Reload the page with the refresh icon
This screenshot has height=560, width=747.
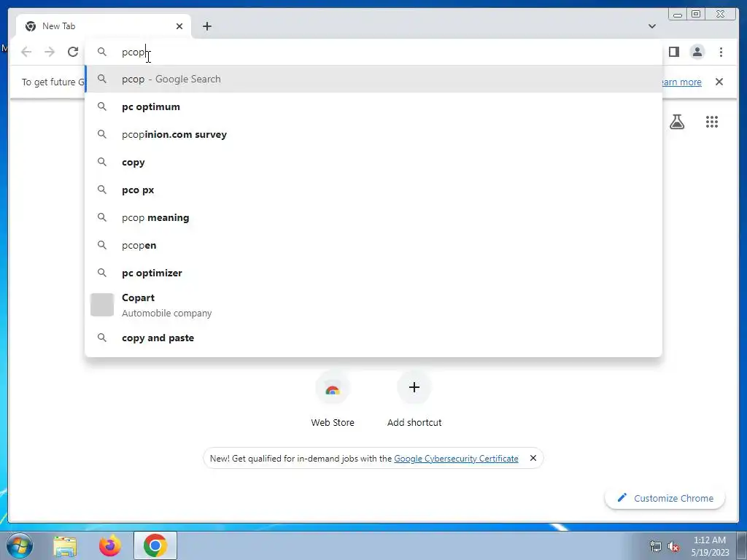(73, 52)
